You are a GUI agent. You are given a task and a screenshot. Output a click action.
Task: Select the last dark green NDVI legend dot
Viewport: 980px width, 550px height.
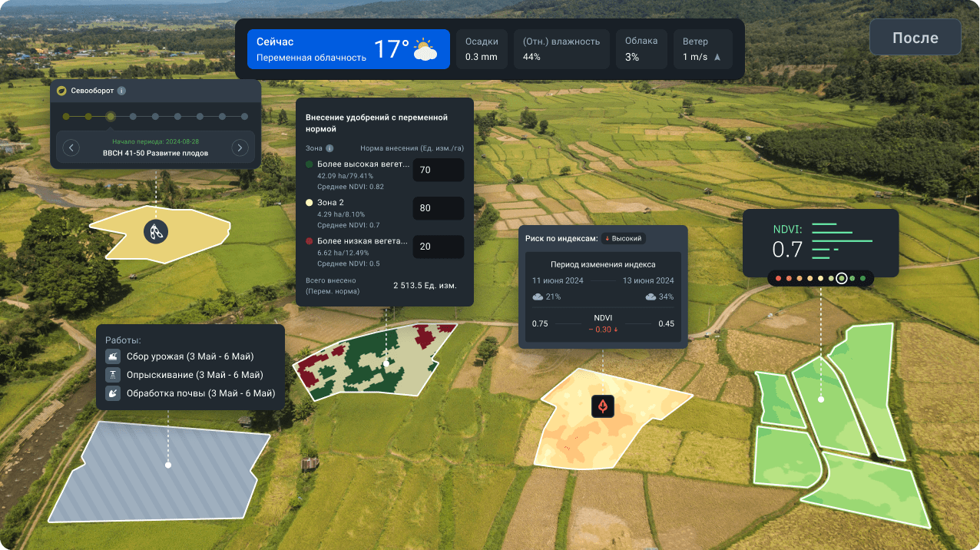pyautogui.click(x=862, y=278)
